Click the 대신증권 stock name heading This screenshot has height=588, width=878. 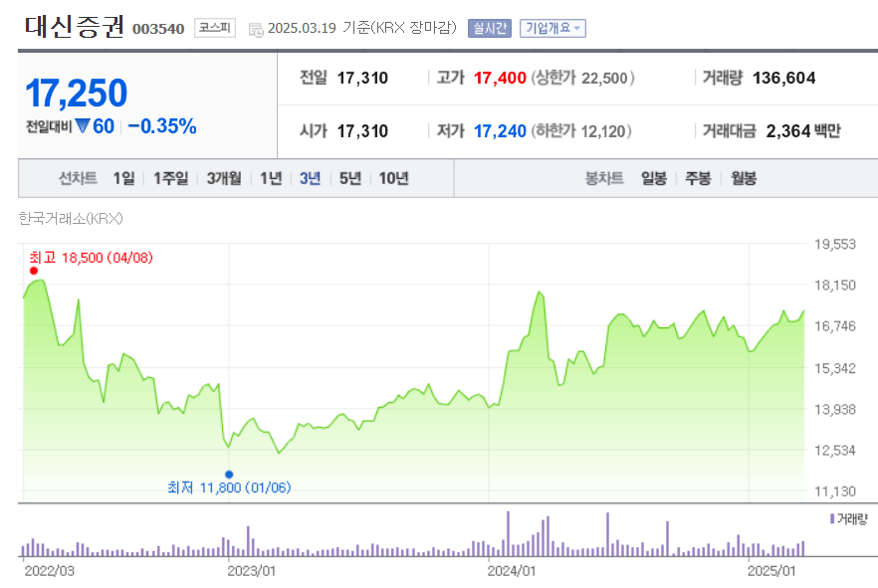tap(74, 27)
